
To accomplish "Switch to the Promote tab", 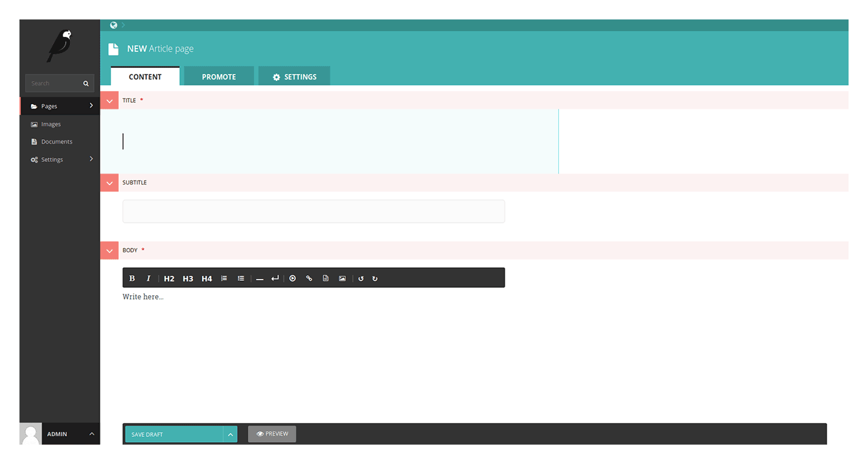I will [219, 76].
